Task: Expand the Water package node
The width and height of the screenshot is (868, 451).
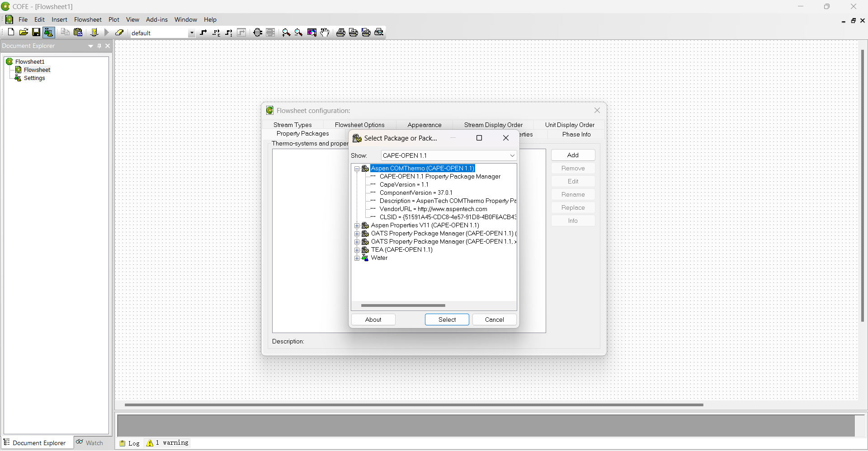Action: tap(357, 258)
